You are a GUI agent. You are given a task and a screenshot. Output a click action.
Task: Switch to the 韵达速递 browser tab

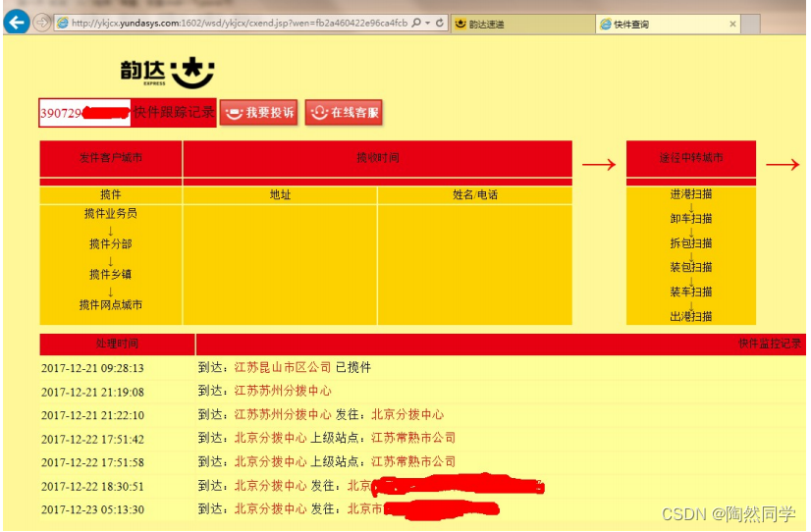[x=522, y=24]
